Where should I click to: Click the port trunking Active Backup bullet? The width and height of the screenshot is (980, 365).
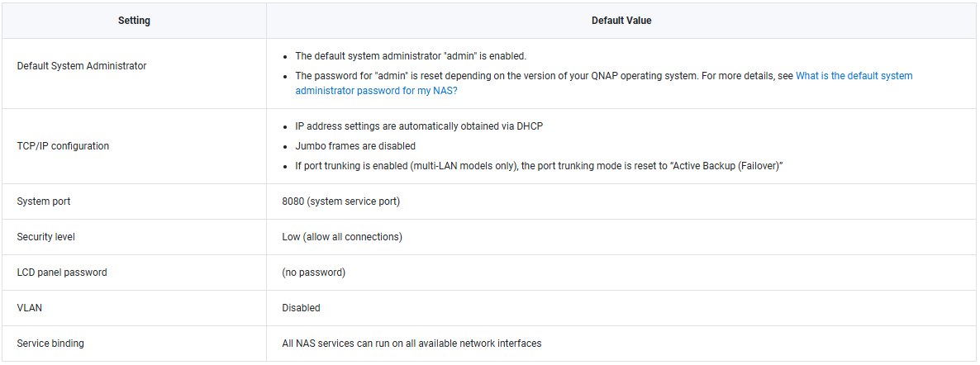(539, 166)
